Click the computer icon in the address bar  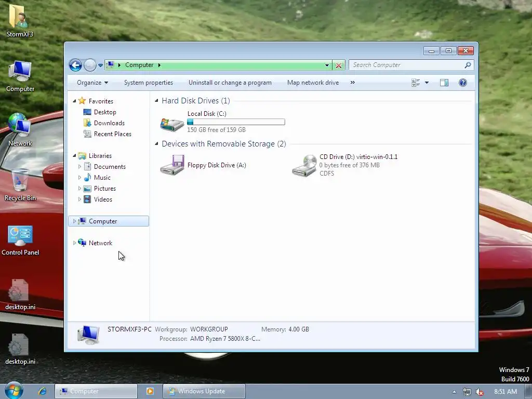(110, 64)
